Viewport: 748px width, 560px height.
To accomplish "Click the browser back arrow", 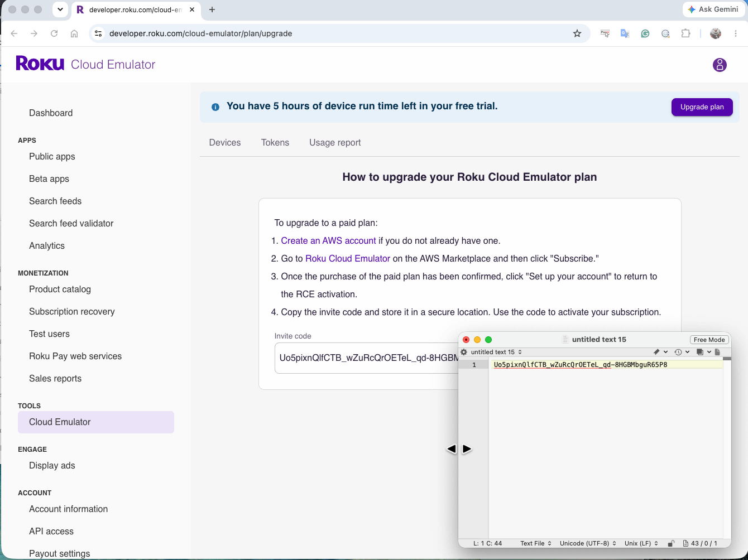I will point(15,33).
